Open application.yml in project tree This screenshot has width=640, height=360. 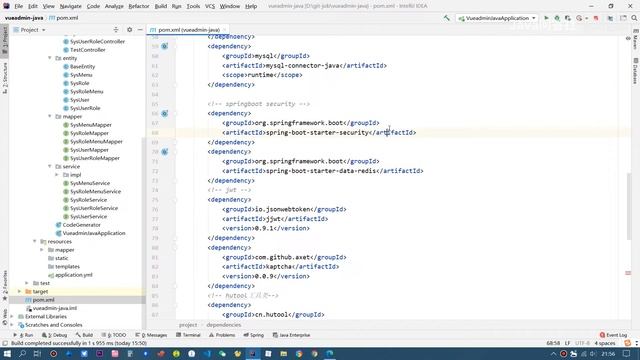point(70,275)
